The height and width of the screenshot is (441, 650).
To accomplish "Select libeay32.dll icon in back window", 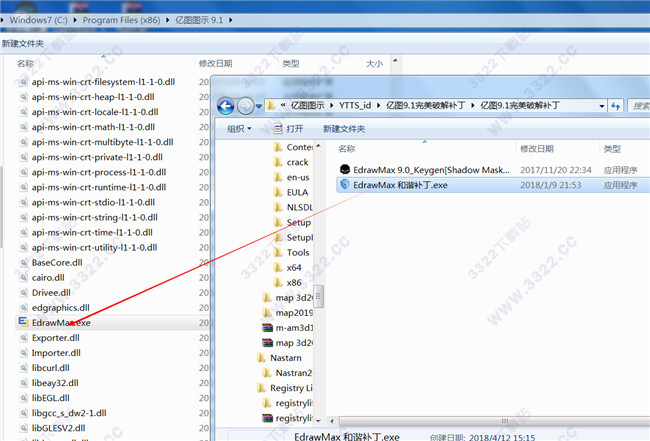I will pyautogui.click(x=24, y=383).
